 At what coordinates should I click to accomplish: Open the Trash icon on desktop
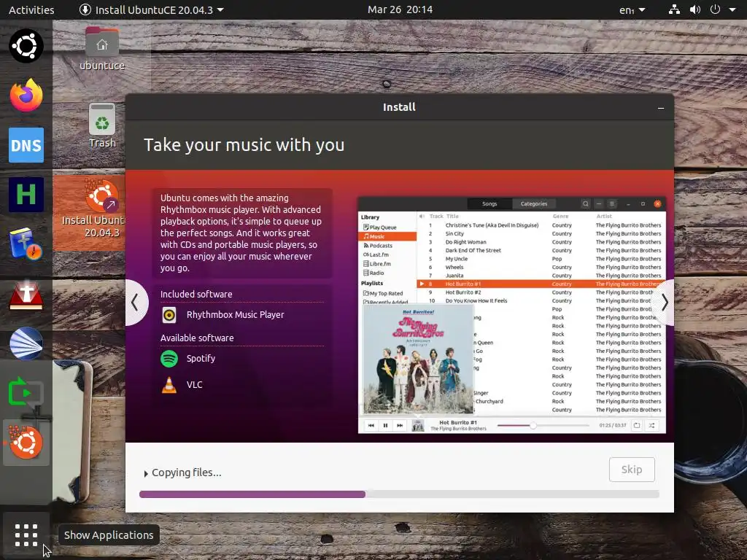(x=102, y=125)
